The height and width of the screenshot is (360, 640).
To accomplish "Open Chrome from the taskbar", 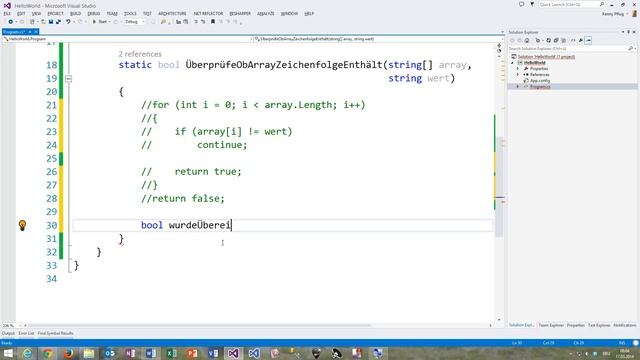I will [48, 353].
